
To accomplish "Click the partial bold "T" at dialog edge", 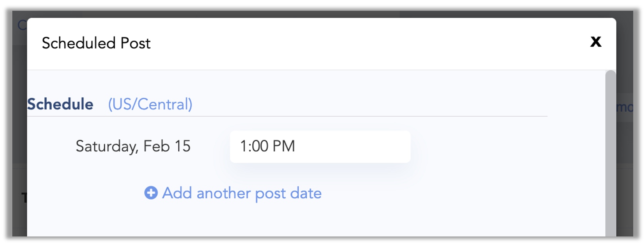I will 24,198.
